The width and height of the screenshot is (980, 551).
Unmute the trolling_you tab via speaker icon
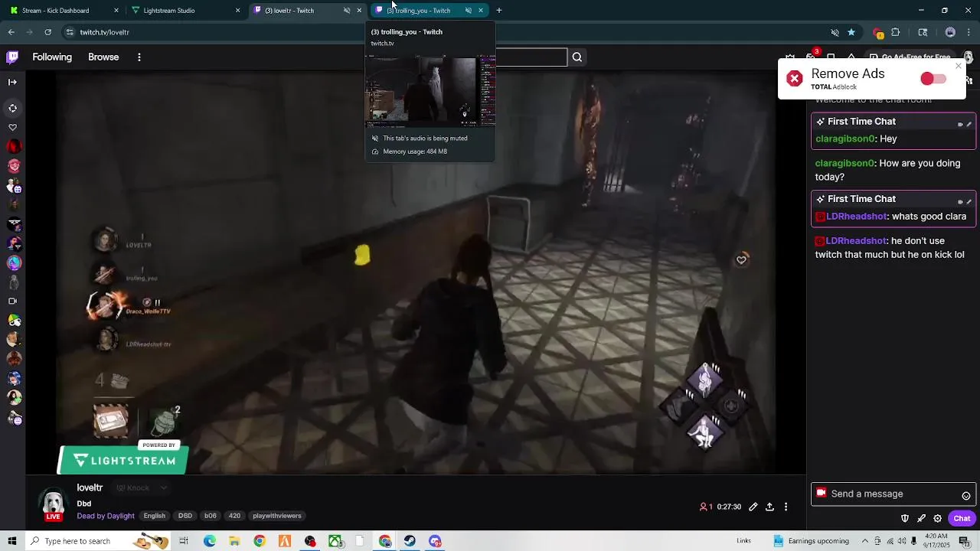pyautogui.click(x=468, y=11)
